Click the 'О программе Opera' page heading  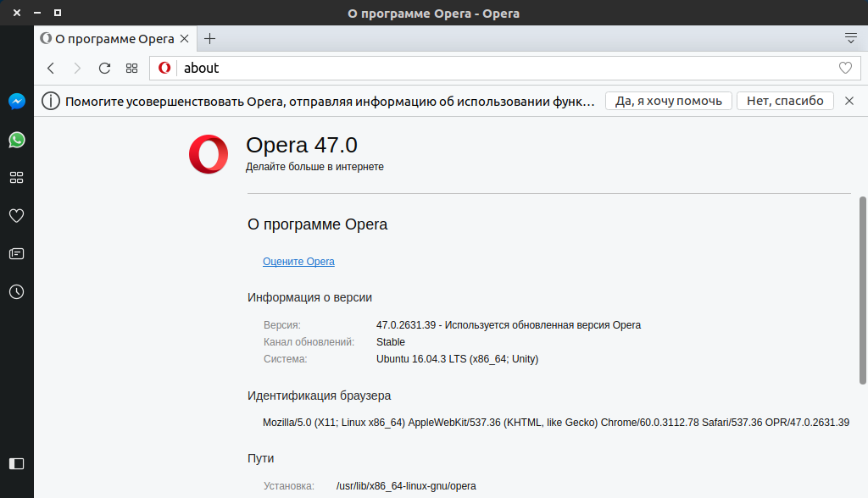click(317, 224)
